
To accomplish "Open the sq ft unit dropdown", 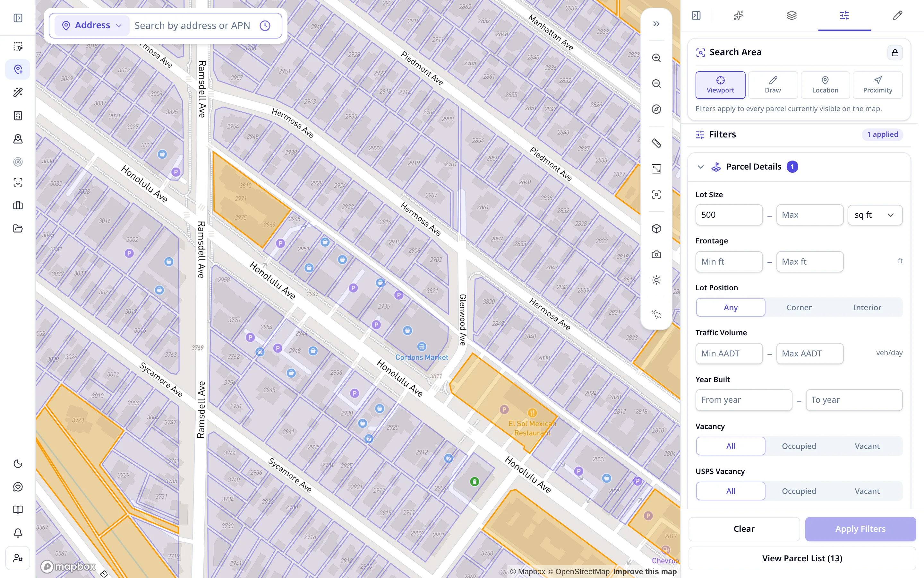I will pos(875,215).
